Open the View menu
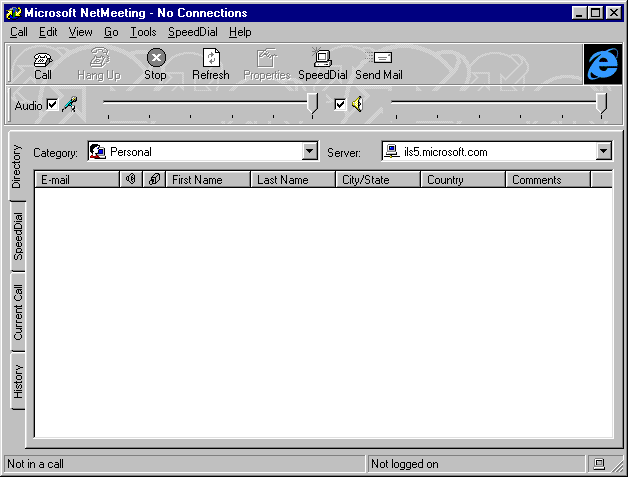Image resolution: width=628 pixels, height=477 pixels. pos(80,32)
